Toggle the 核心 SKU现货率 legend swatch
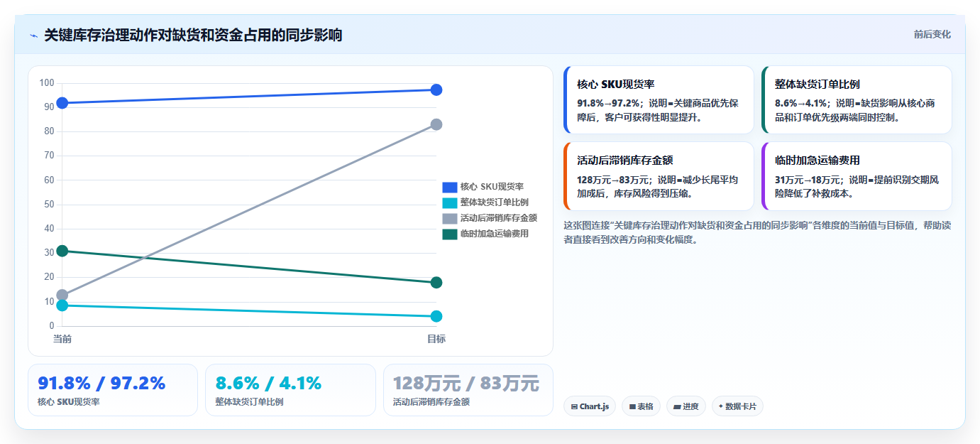The width and height of the screenshot is (980, 444). [x=450, y=187]
